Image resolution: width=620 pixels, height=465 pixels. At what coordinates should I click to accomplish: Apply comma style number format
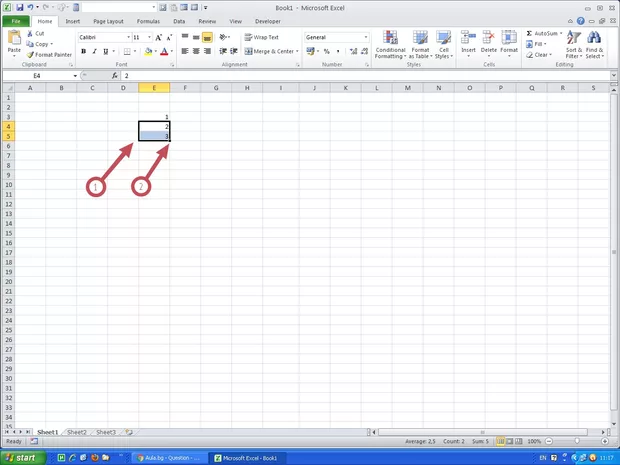tap(338, 51)
